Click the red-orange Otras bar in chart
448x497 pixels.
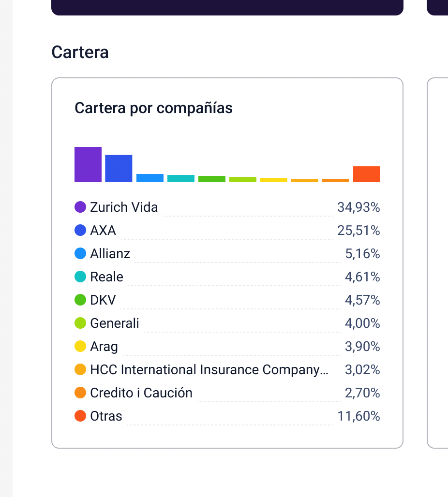367,174
